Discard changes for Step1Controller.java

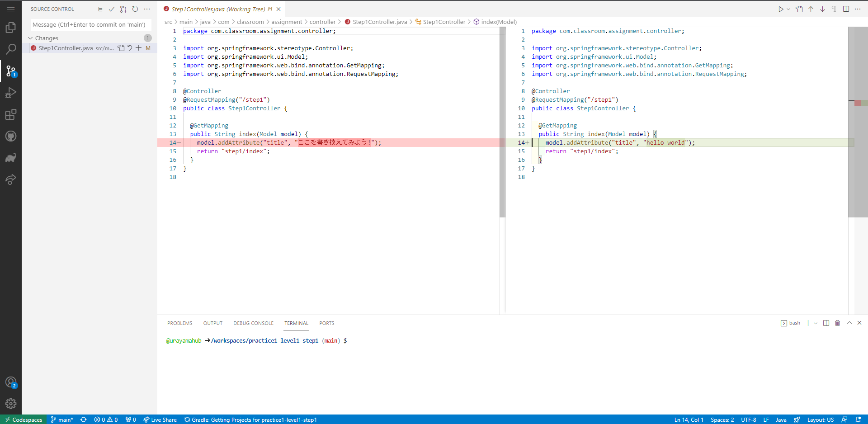(130, 48)
